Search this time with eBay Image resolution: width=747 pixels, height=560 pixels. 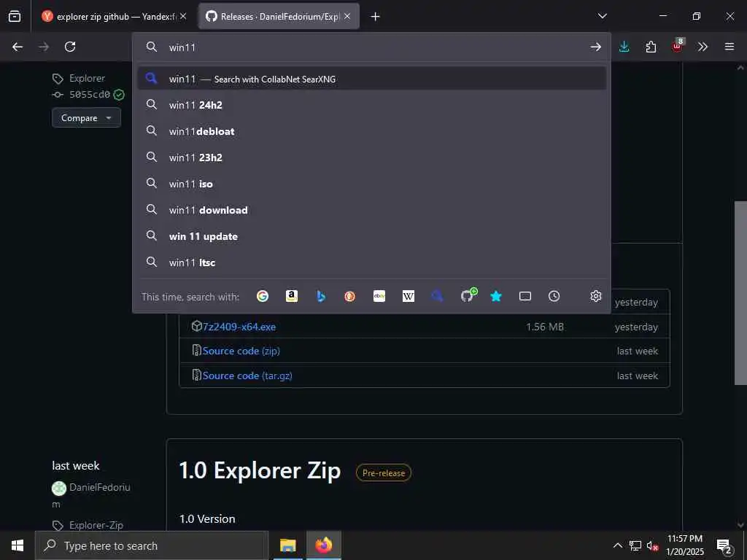[379, 296]
